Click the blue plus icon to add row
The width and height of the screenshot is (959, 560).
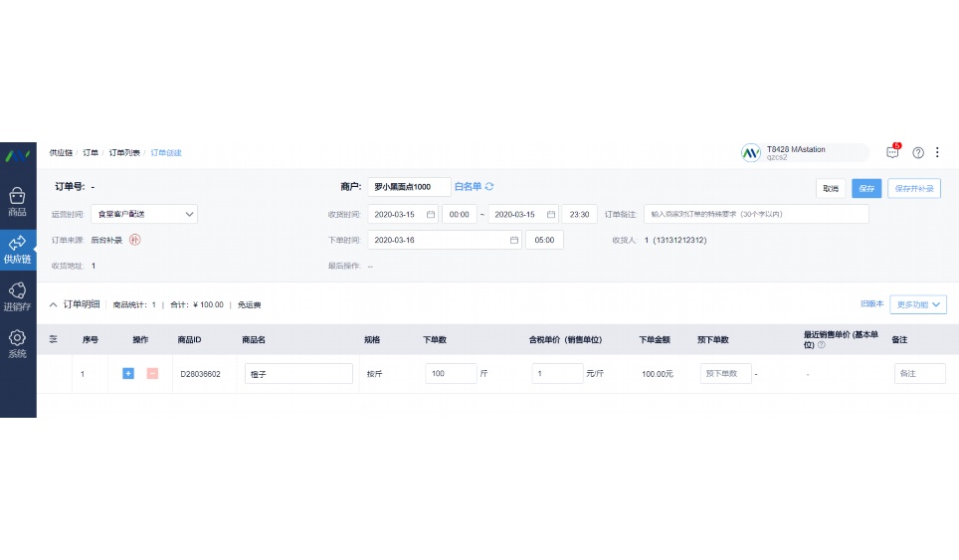[127, 373]
